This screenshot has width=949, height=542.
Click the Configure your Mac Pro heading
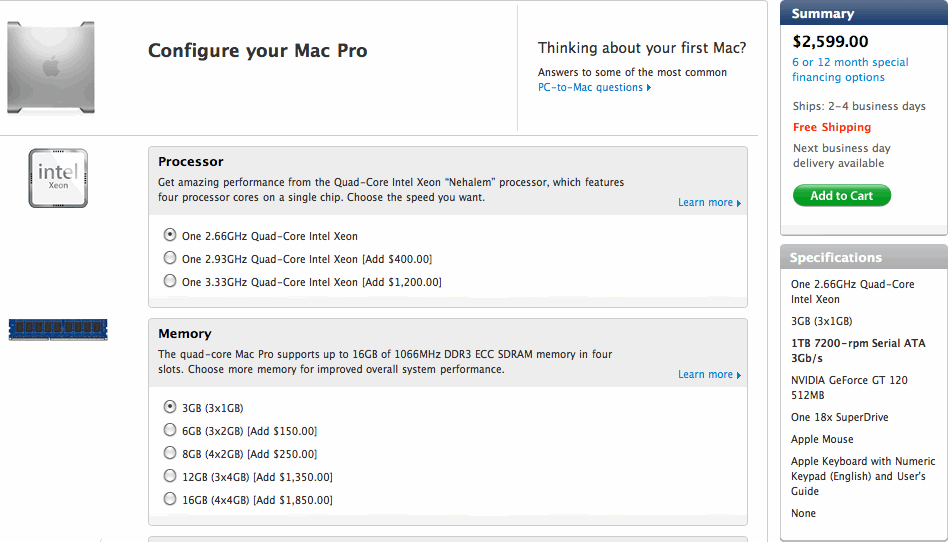coord(258,50)
